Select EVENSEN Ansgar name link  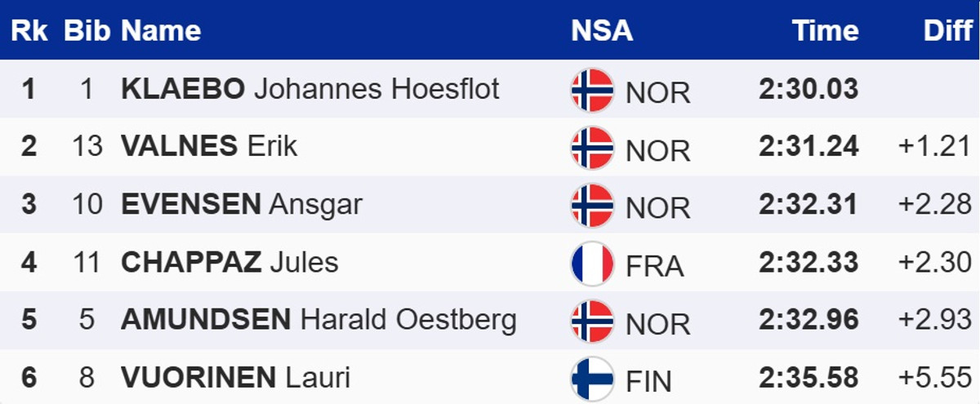241,205
